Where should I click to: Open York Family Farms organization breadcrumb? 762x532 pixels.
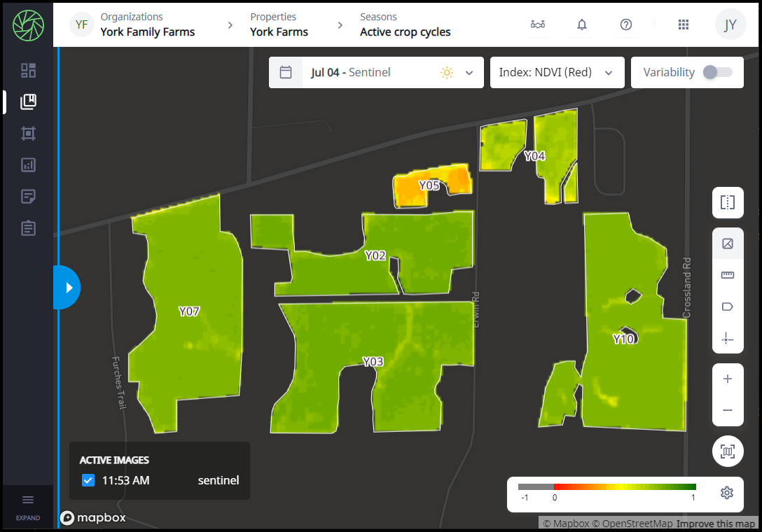click(147, 24)
